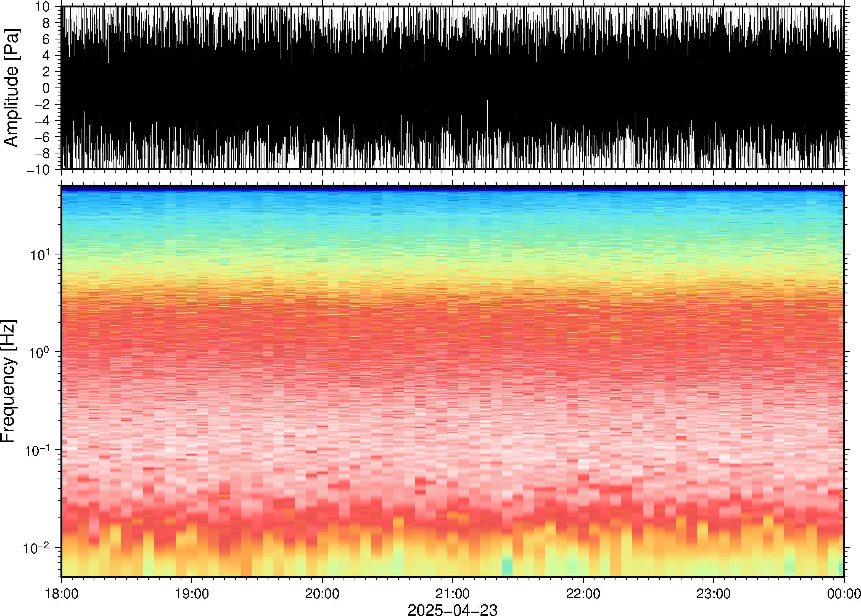Click the amplitude tick label 0
Image resolution: width=861 pixels, height=616 pixels.
(46, 88)
